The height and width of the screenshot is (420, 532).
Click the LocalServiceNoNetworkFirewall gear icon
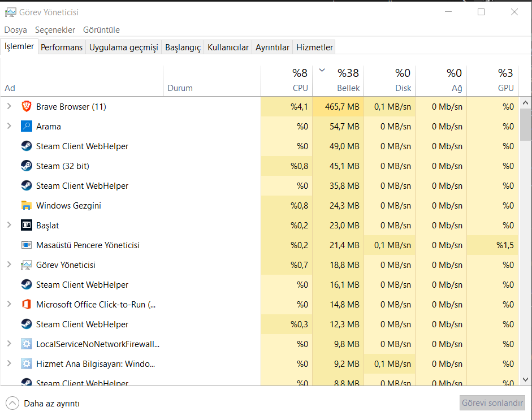coord(26,344)
